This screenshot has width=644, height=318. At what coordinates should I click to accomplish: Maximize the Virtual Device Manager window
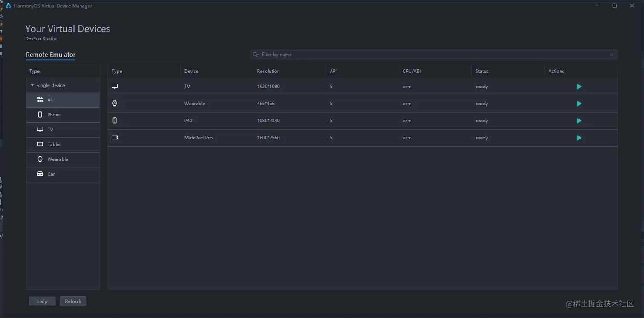(x=615, y=6)
